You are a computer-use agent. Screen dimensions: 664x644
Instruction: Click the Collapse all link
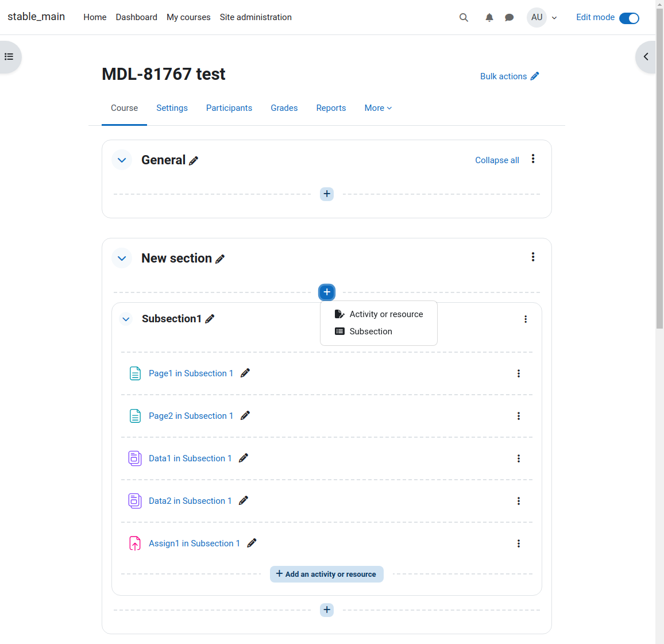point(497,160)
